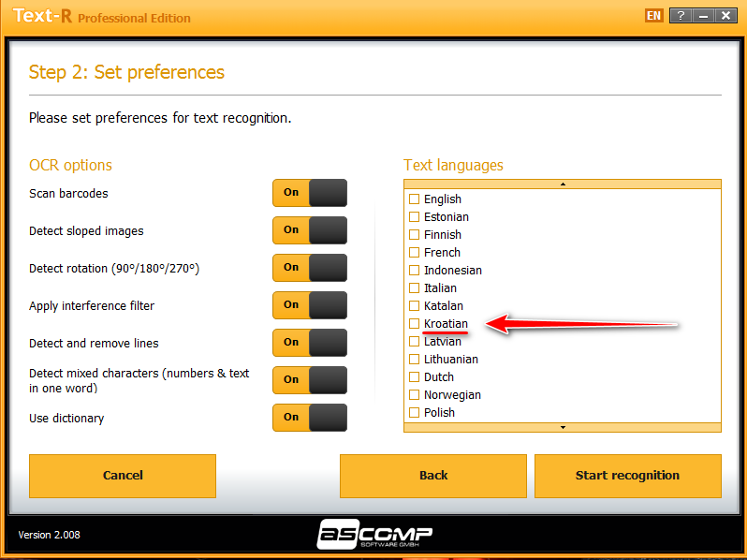Check the Norwegian language checkbox
747x560 pixels.
tap(415, 394)
